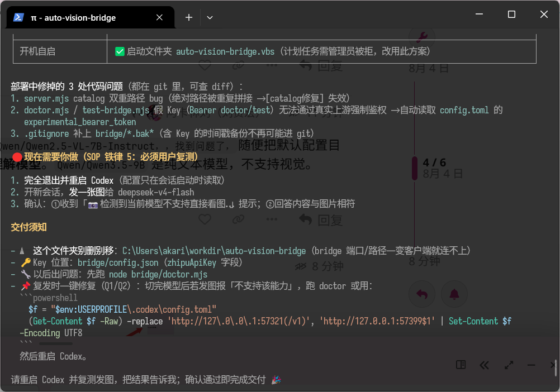
Task: Click 回复 reply button below the 确认 line
Action: coord(321,219)
